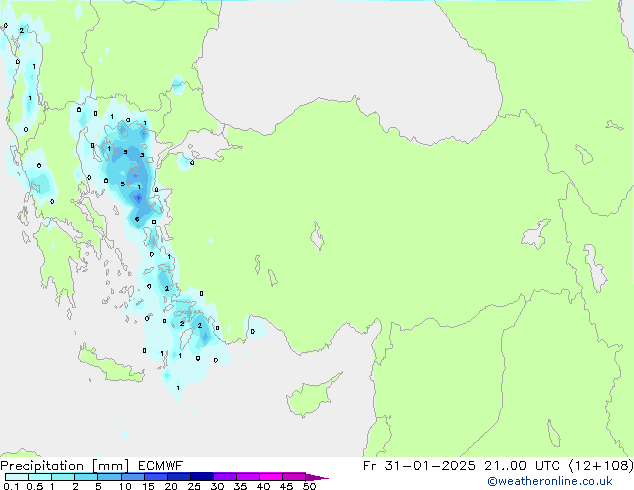
Task: Select the 10–15 mm blue legend swatch
Action: coord(133,477)
